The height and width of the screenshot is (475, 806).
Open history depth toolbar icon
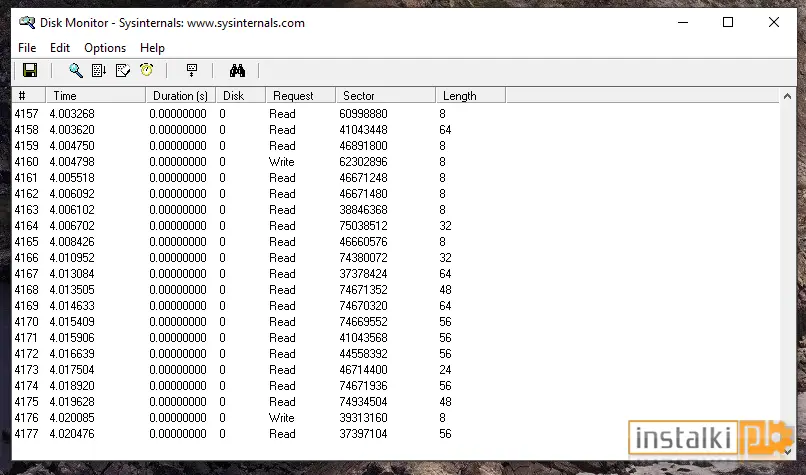coord(192,70)
